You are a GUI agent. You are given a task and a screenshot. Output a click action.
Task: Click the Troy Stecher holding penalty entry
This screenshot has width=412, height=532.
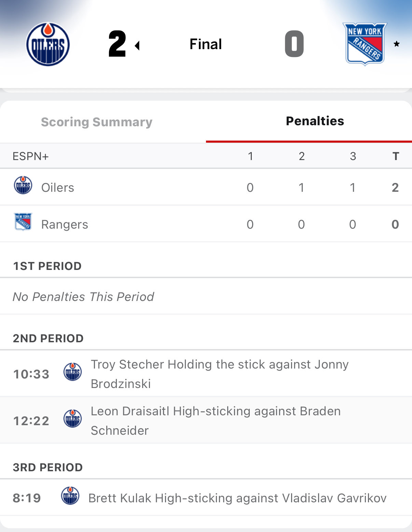click(x=219, y=374)
